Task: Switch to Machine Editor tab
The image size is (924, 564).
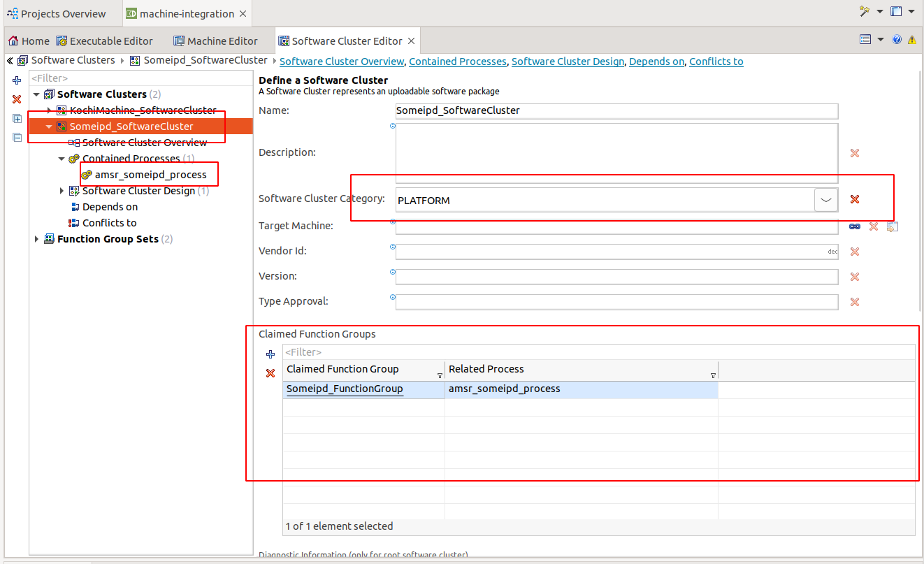Action: coord(215,41)
